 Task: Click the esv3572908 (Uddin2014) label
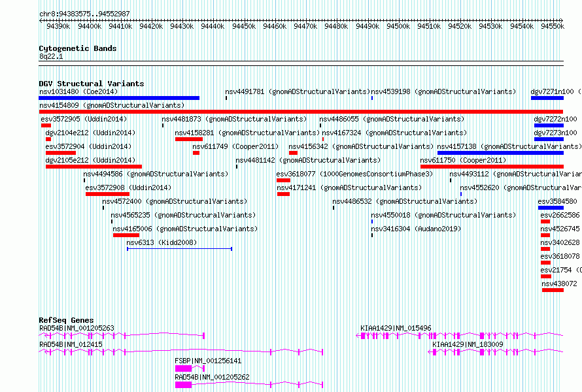click(x=128, y=188)
